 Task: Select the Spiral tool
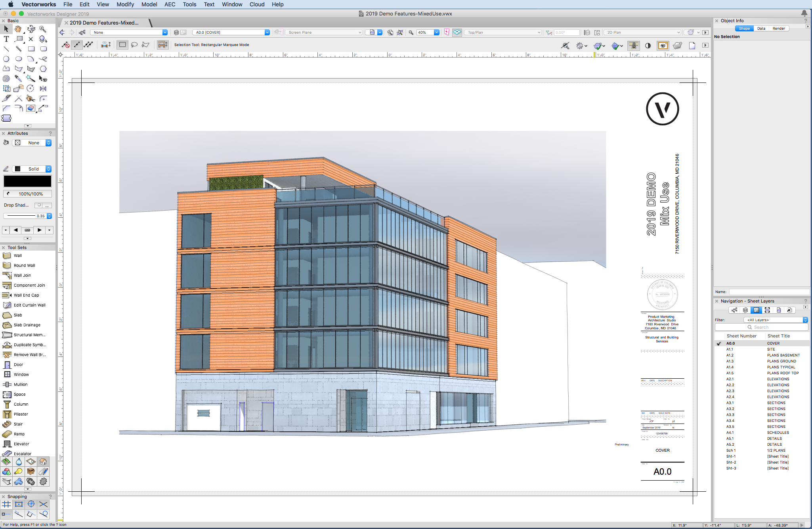[6, 79]
